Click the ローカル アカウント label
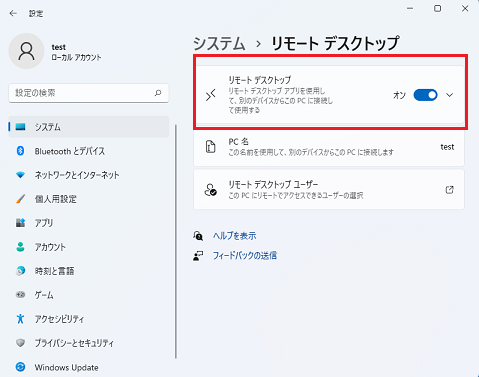Screen dimensions: 479x377 pyautogui.click(x=76, y=57)
